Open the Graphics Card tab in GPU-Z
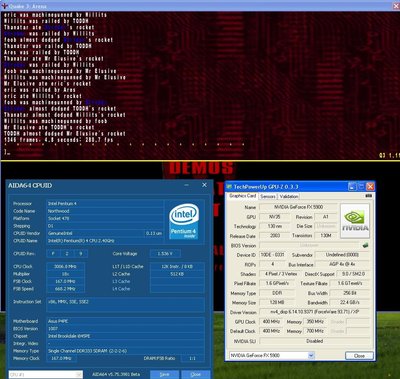The width and height of the screenshot is (400, 379). pos(242,196)
